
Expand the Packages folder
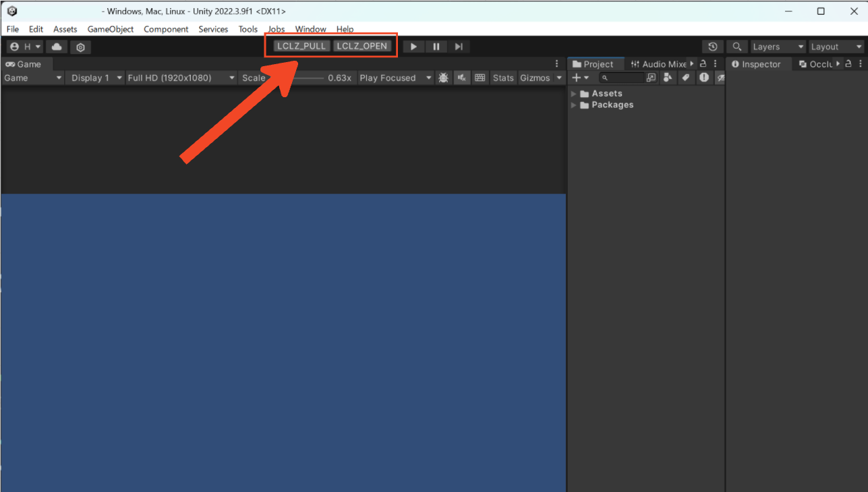[x=574, y=105]
